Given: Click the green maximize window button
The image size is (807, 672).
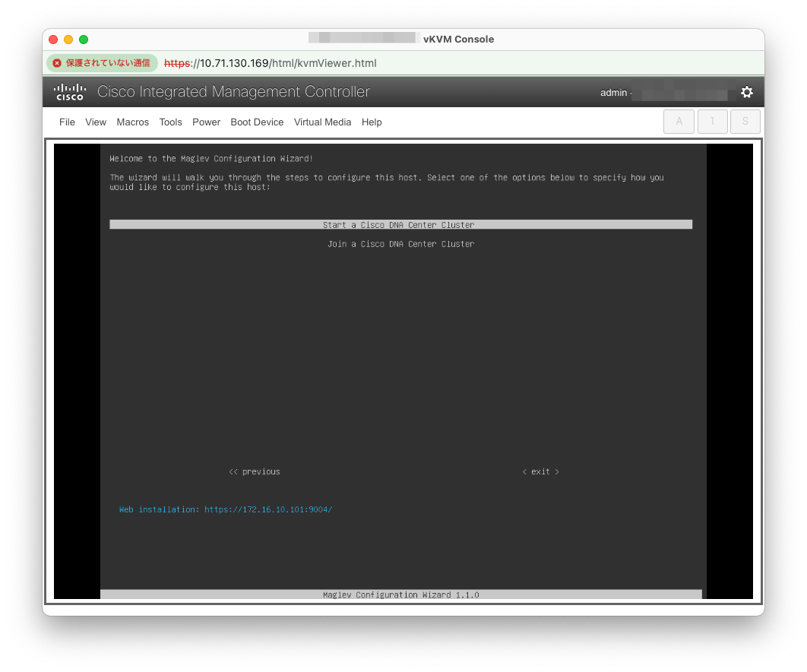Looking at the screenshot, I should (84, 39).
